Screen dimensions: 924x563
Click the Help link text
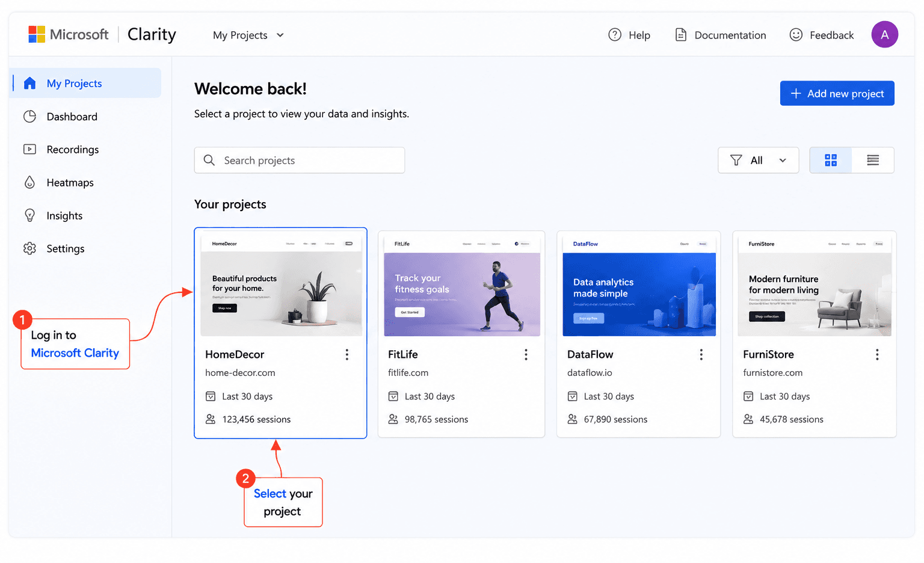coord(639,35)
